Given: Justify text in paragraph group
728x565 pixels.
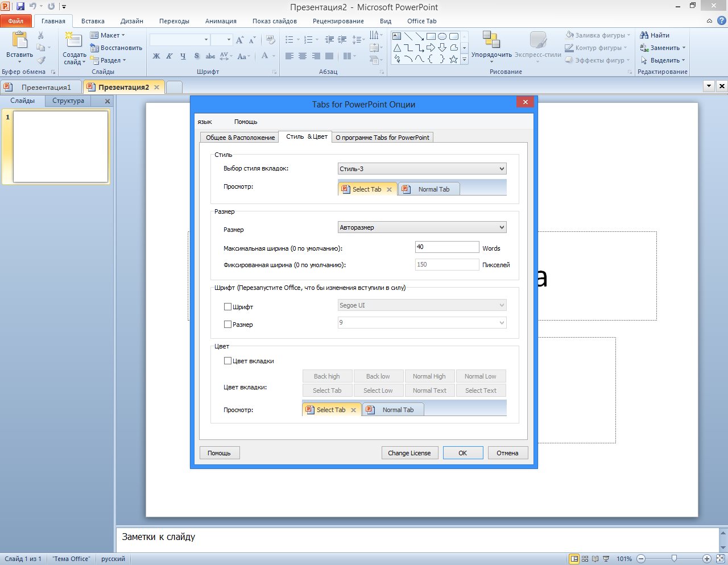Looking at the screenshot, I should point(330,56).
